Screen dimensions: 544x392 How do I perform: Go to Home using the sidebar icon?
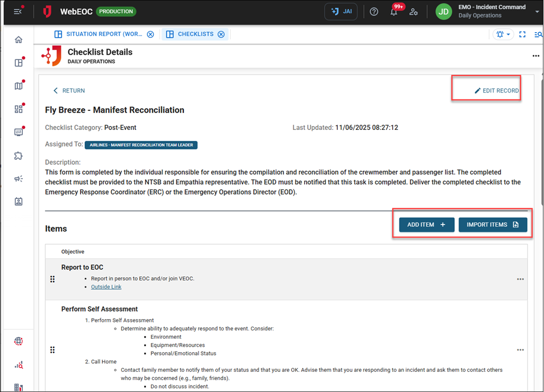(18, 39)
